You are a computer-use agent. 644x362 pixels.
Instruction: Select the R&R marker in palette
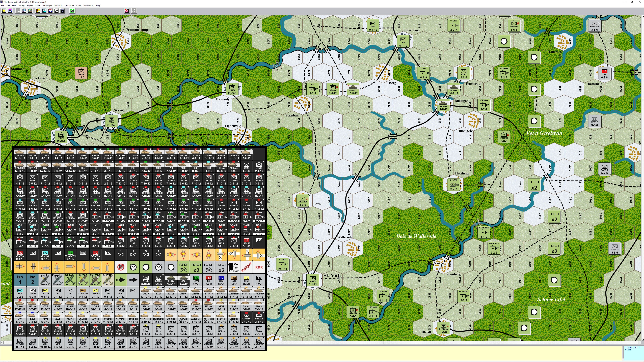[x=259, y=267]
